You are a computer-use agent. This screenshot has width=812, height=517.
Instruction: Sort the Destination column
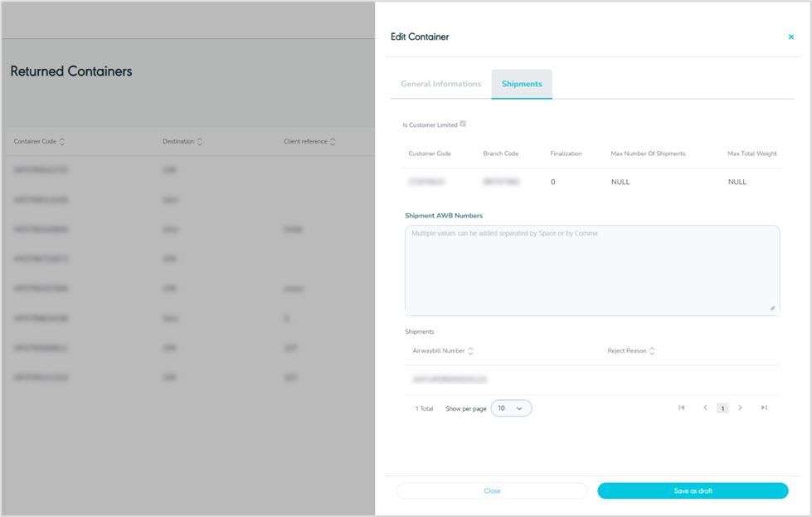pyautogui.click(x=200, y=142)
